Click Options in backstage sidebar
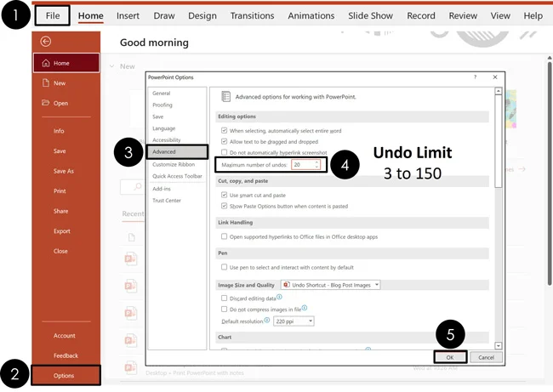Image resolution: width=553 pixels, height=392 pixels. 66,376
